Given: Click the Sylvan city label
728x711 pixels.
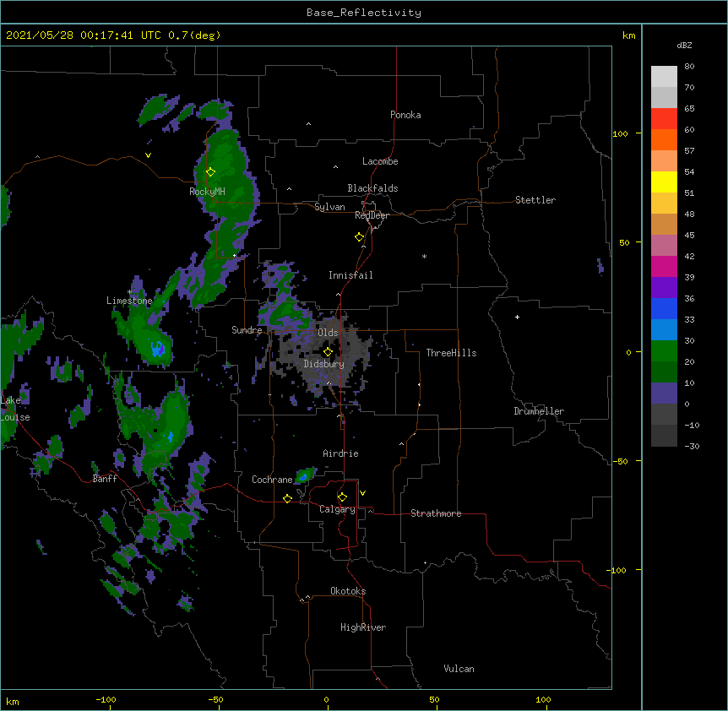Looking at the screenshot, I should pyautogui.click(x=329, y=207).
